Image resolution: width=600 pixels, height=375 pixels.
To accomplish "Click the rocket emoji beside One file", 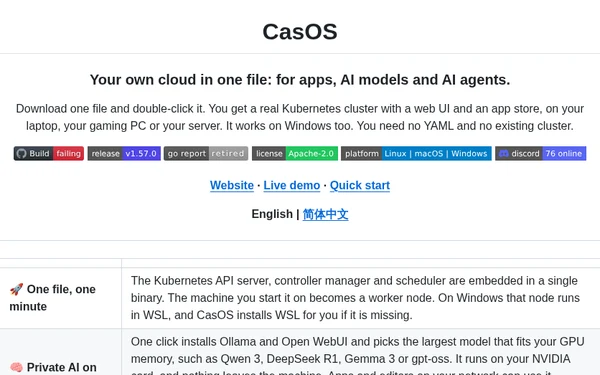I will pos(16,289).
